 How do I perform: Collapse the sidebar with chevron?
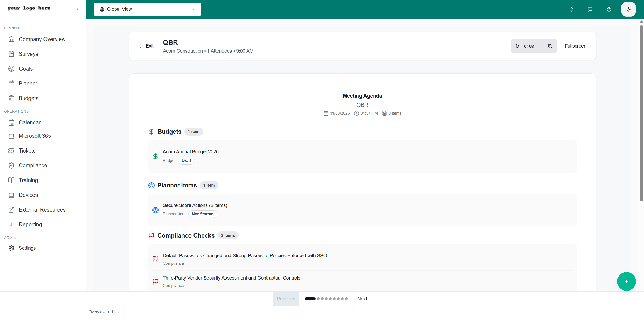coord(78,9)
